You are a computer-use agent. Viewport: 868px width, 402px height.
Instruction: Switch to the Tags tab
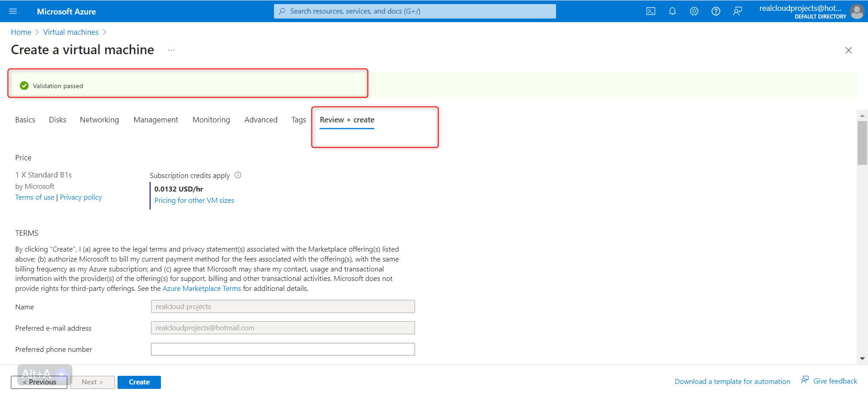[299, 120]
